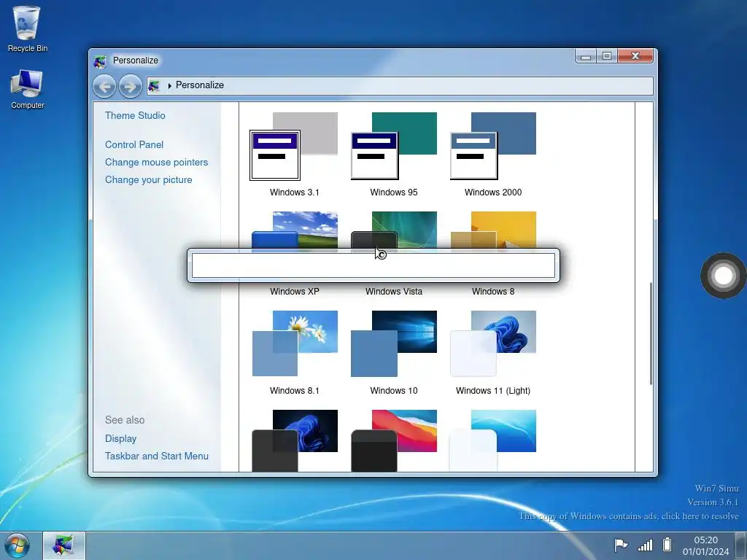Screen dimensions: 747x560
Task: Pick the macOS Big Sur style theme thumbnail
Action: pyautogui.click(x=393, y=440)
